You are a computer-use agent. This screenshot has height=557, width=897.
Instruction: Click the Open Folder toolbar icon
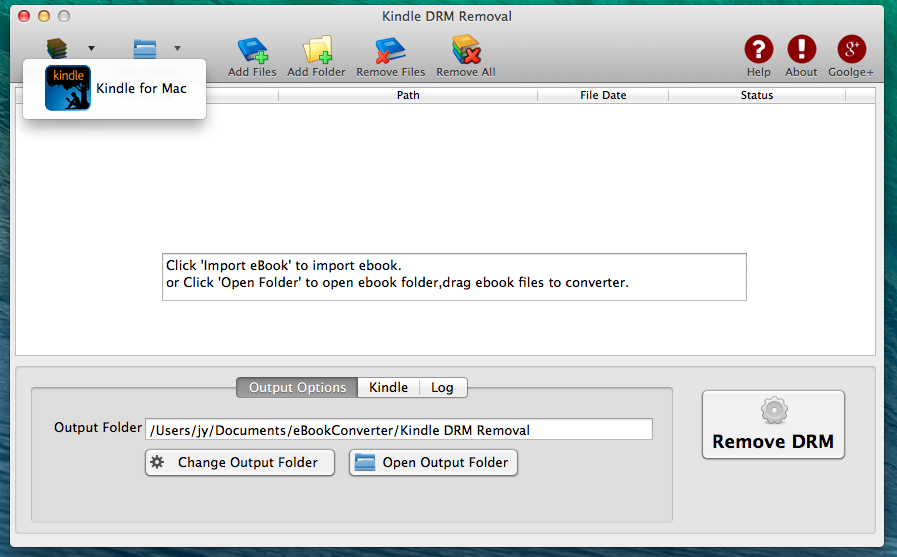(x=145, y=49)
